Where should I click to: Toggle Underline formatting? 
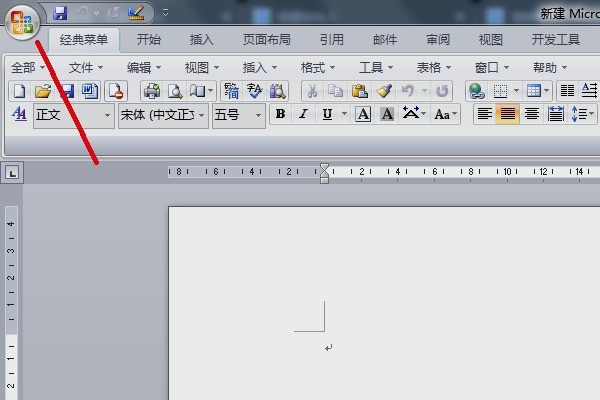coord(327,114)
